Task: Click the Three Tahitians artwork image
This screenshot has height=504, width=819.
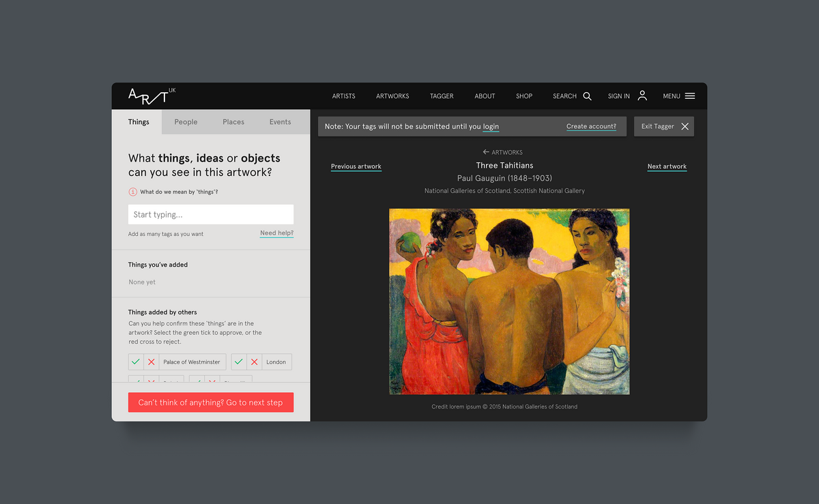Action: click(508, 301)
